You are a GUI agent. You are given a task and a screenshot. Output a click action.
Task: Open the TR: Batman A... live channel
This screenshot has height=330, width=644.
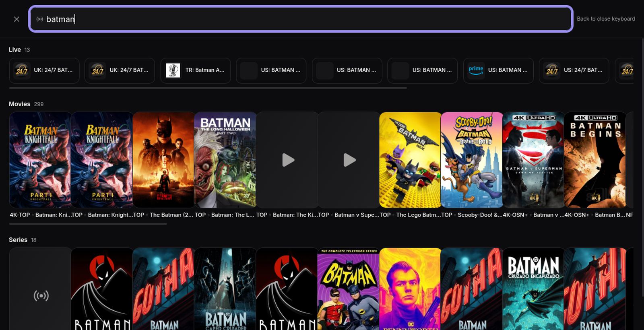click(x=196, y=70)
